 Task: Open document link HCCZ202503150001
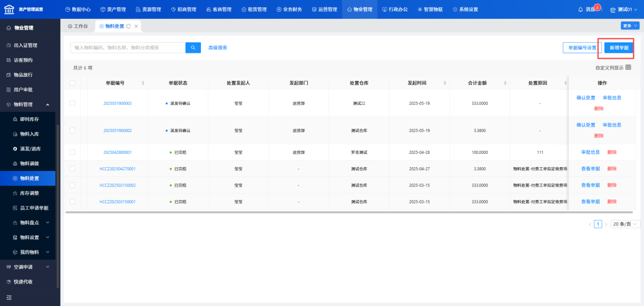point(118,202)
